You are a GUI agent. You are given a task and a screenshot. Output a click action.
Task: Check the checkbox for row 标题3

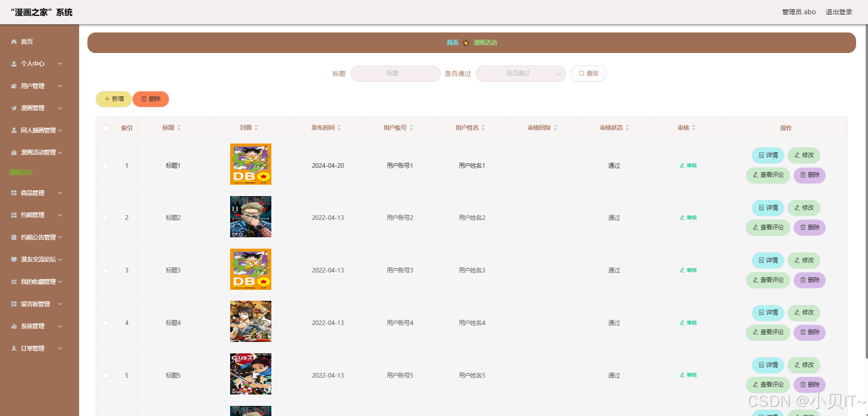tap(106, 271)
